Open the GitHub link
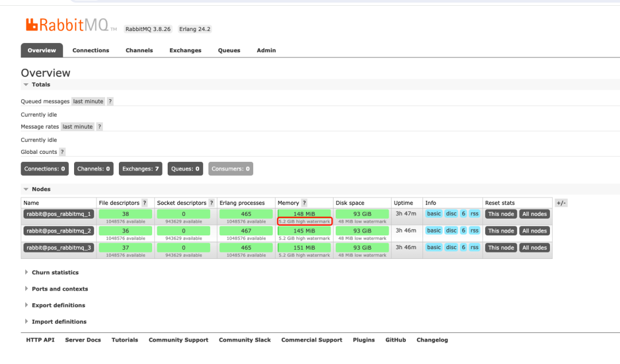The width and height of the screenshot is (620, 364). (396, 340)
